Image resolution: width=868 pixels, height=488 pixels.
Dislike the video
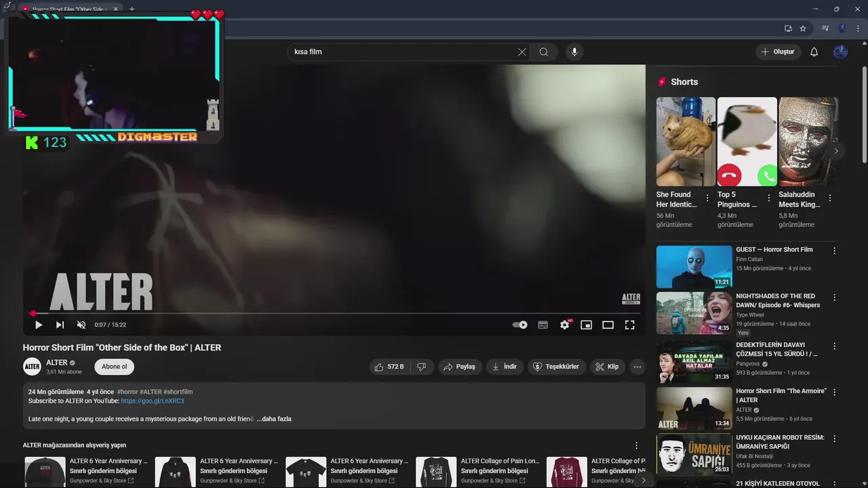(x=421, y=367)
